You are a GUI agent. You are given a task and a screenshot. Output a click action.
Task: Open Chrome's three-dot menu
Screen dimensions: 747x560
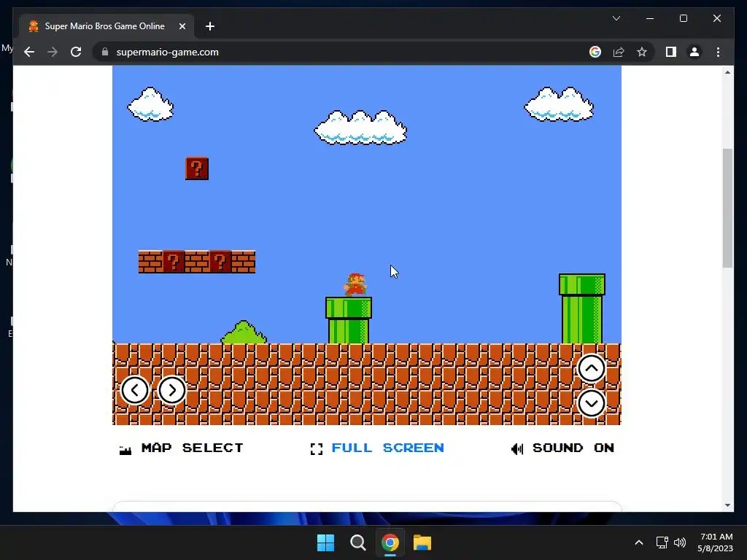coord(718,52)
